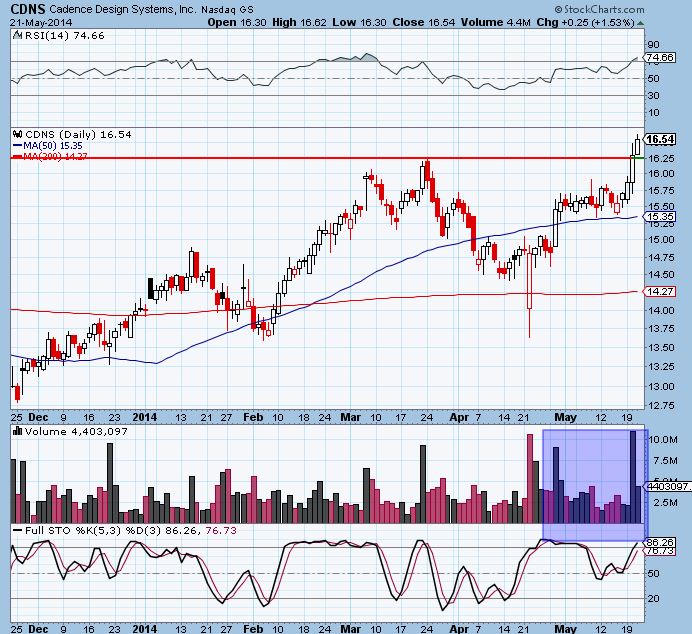Click the 10 level on RSI axis
The width and height of the screenshot is (692, 634).
pyautogui.click(x=654, y=113)
